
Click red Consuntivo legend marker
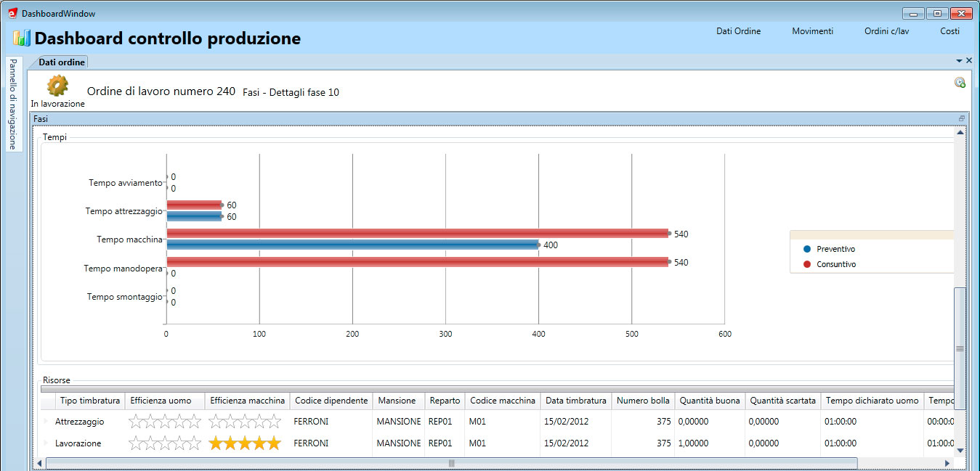point(806,264)
